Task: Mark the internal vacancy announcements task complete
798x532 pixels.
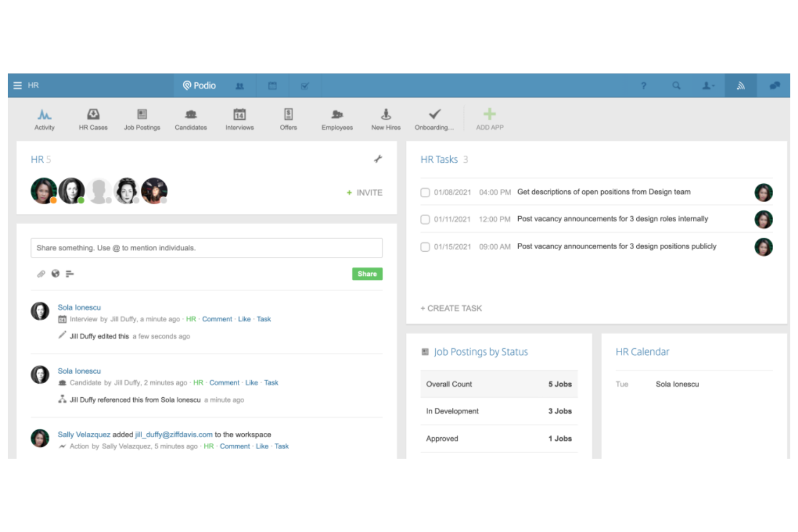Action: 425,219
